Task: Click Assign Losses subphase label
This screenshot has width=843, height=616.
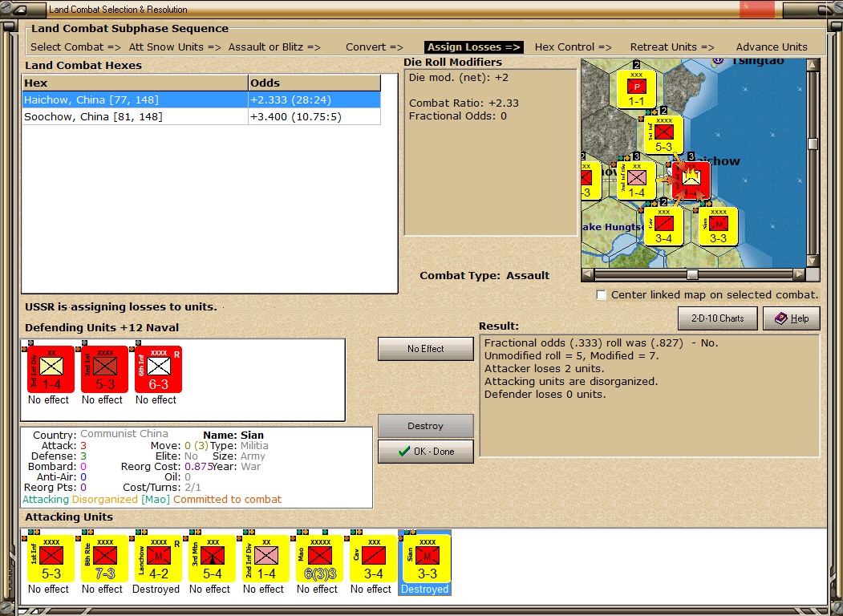Action: click(474, 47)
